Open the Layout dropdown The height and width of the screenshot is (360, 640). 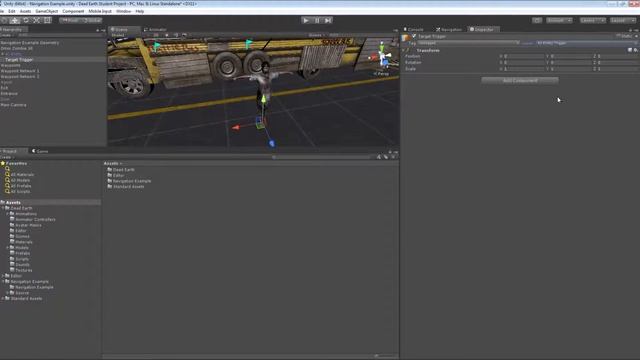623,20
